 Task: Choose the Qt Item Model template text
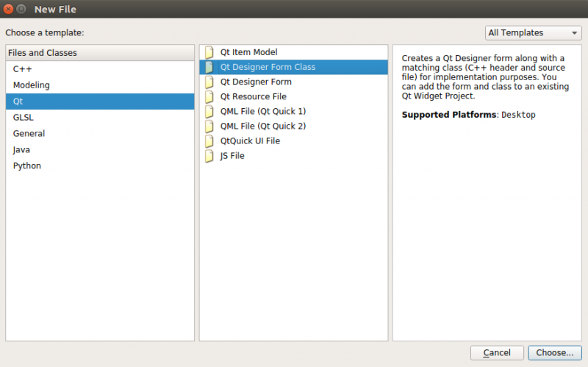tap(248, 52)
